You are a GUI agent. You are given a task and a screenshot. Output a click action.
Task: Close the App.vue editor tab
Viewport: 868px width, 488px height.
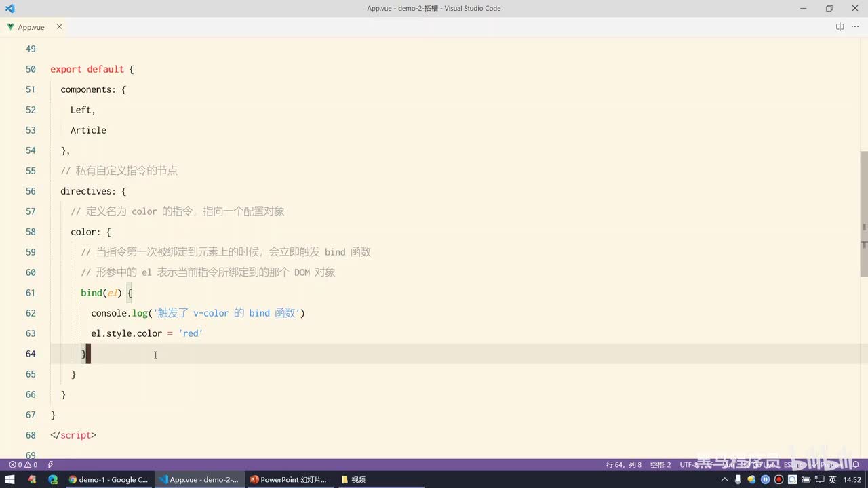pyautogui.click(x=60, y=27)
